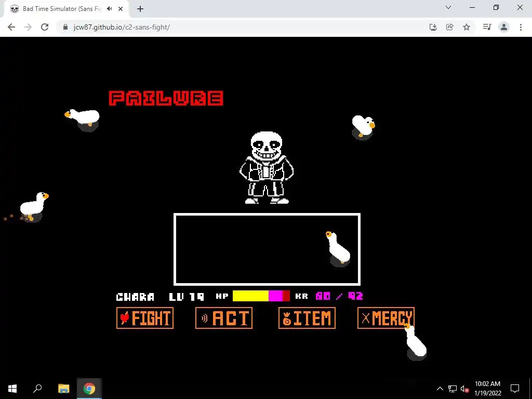The height and width of the screenshot is (399, 532).
Task: Click the 80 / 92 HP value
Action: (339, 296)
